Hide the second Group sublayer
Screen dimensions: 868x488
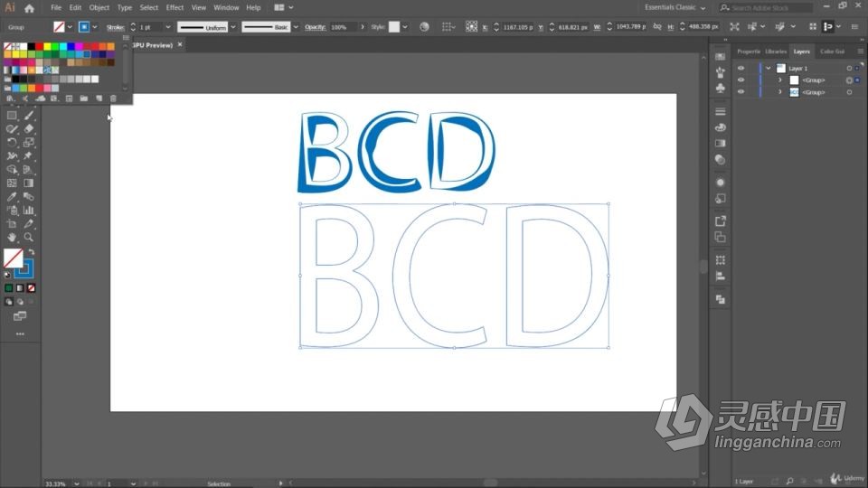741,92
